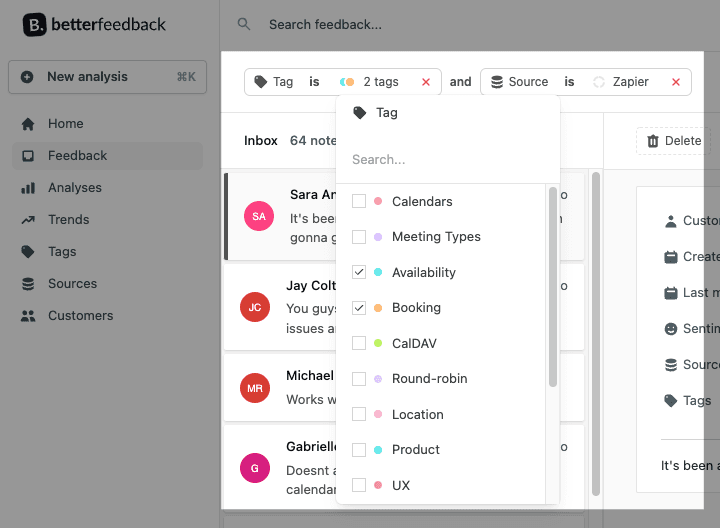Select Customers in the sidebar menu
Image resolution: width=720 pixels, height=528 pixels.
pyautogui.click(x=80, y=316)
